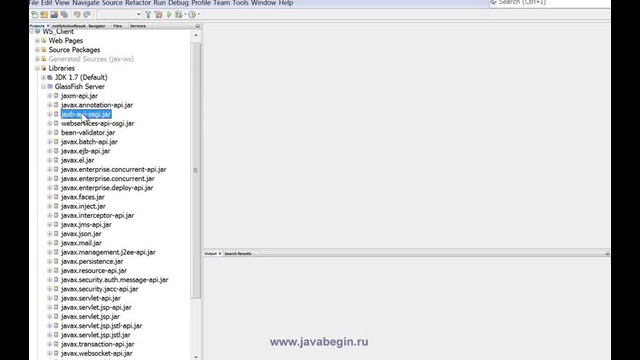Screen dimensions: 640x360
Task: Click the Open Project toolbar icon
Action: pyautogui.click(x=54, y=15)
